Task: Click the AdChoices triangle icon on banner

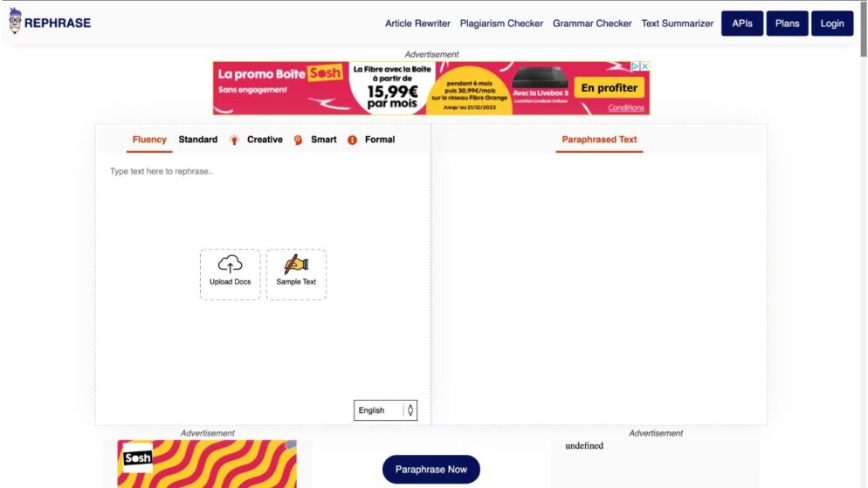Action: (x=636, y=65)
